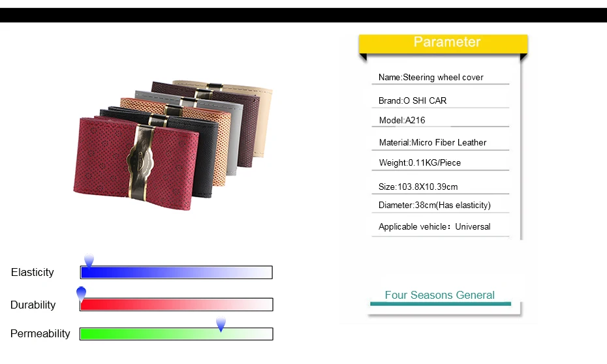Click the 'Model:A216' line

coord(402,120)
